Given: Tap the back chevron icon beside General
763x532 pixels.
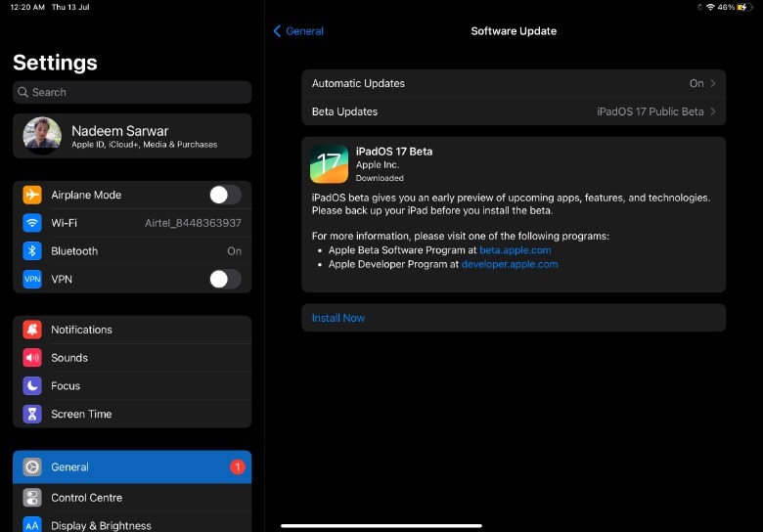Looking at the screenshot, I should tap(277, 31).
